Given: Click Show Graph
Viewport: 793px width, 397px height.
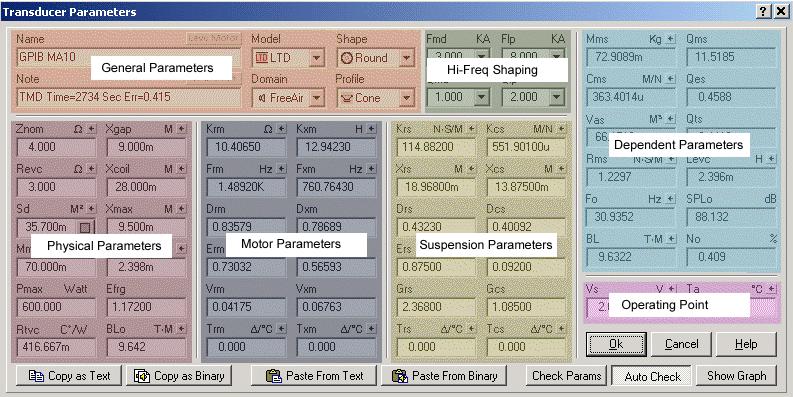Looking at the screenshot, I should pyautogui.click(x=736, y=376).
